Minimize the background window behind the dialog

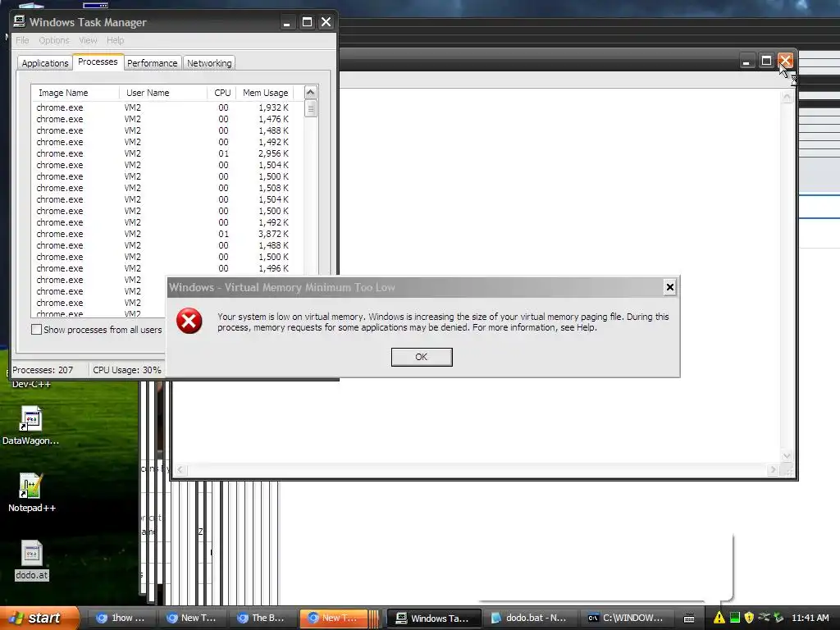(746, 61)
